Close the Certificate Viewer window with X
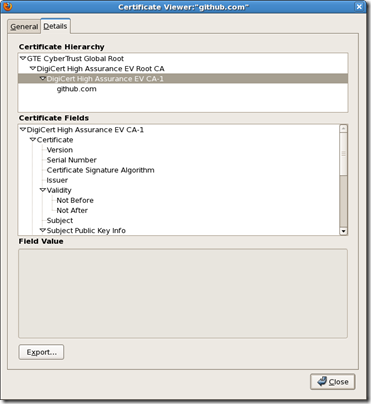The width and height of the screenshot is (371, 404). [x=359, y=7]
